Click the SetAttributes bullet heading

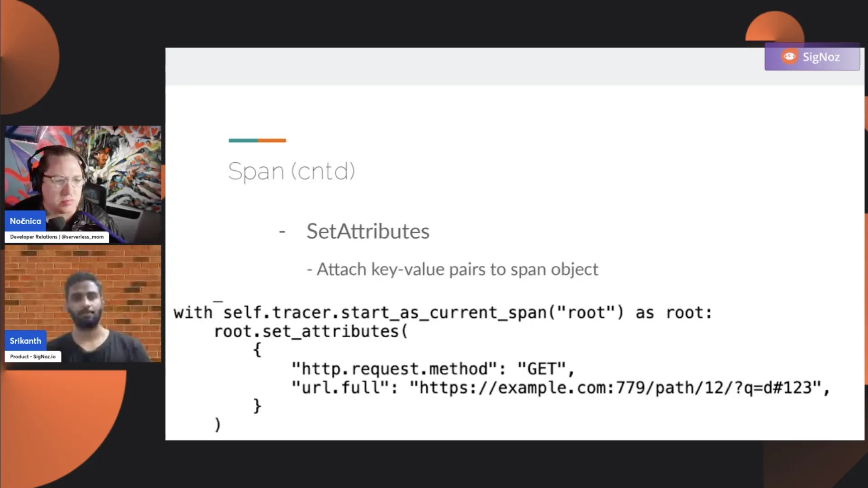pos(368,231)
